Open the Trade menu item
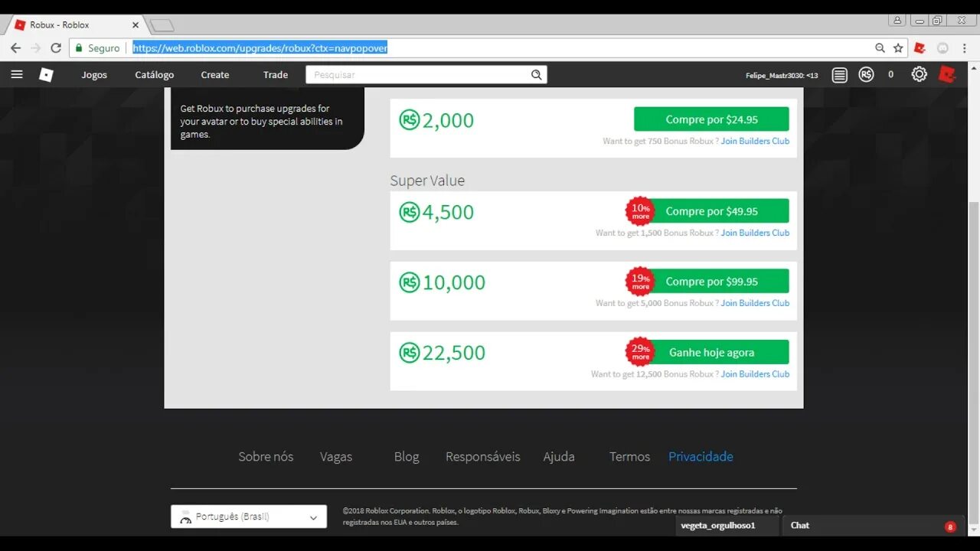The width and height of the screenshot is (980, 551). 276,75
